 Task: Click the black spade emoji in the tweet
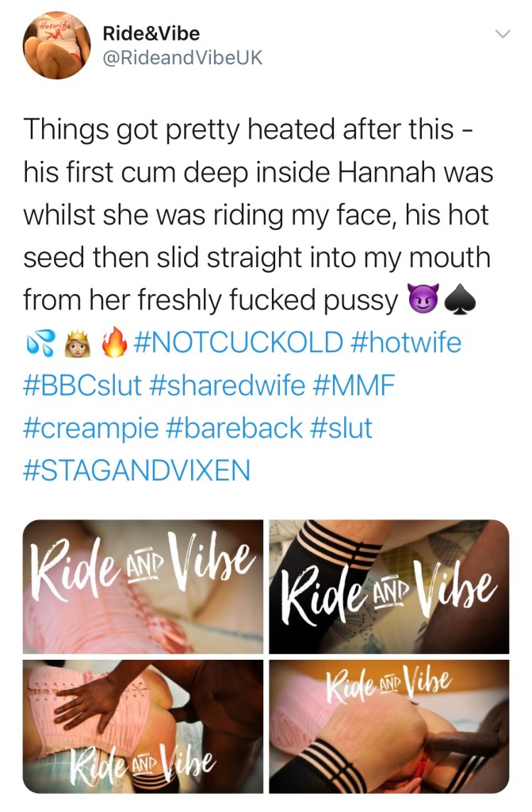[460, 299]
